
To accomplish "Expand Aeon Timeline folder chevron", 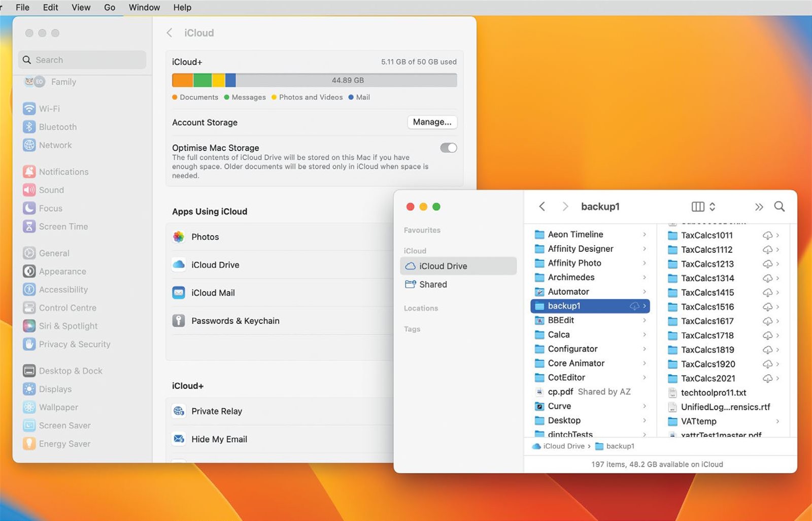I will pyautogui.click(x=645, y=234).
